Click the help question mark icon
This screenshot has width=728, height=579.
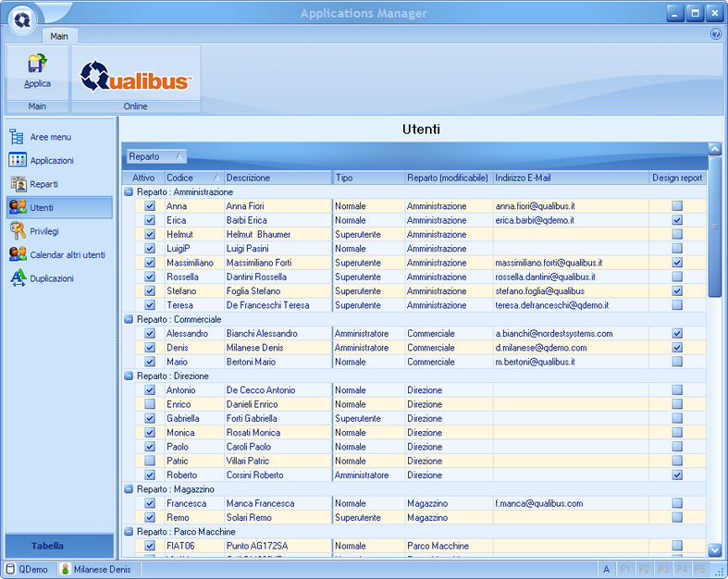coord(715,34)
